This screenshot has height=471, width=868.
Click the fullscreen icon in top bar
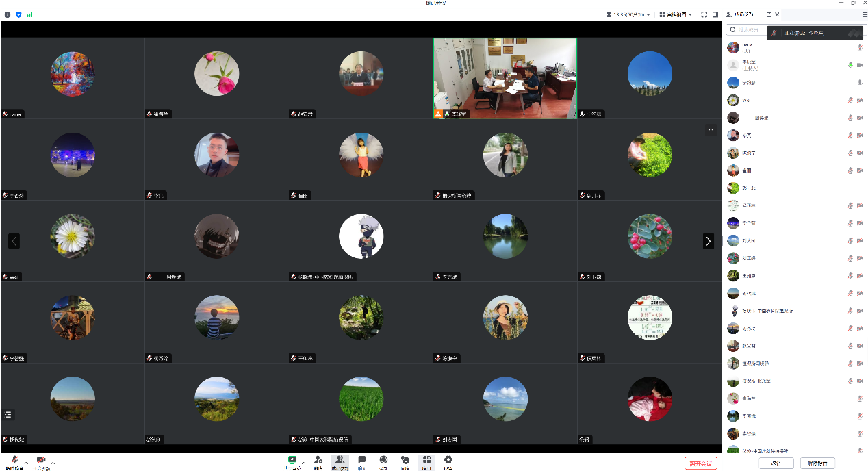click(x=704, y=14)
